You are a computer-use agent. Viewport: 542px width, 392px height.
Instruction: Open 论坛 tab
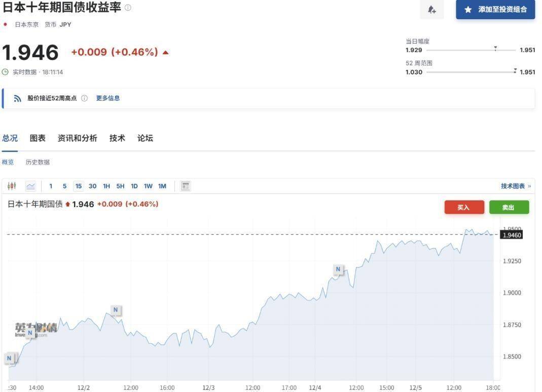coord(145,138)
